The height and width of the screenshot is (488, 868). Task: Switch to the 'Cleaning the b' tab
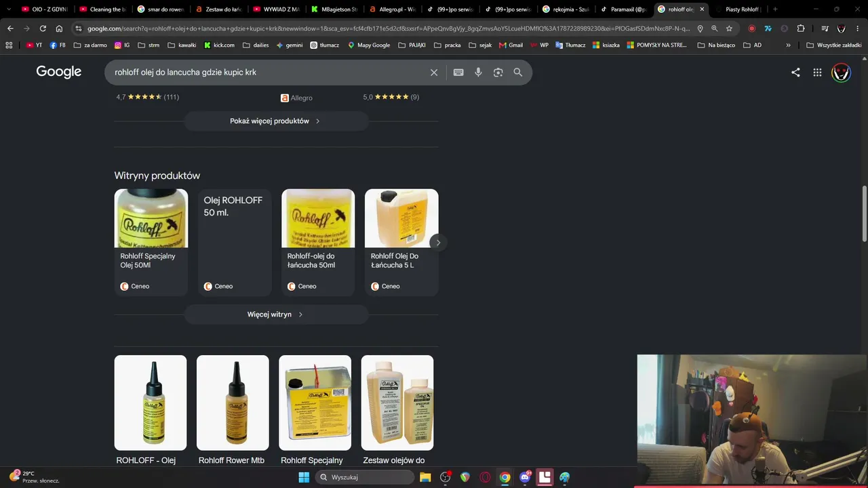click(x=102, y=9)
